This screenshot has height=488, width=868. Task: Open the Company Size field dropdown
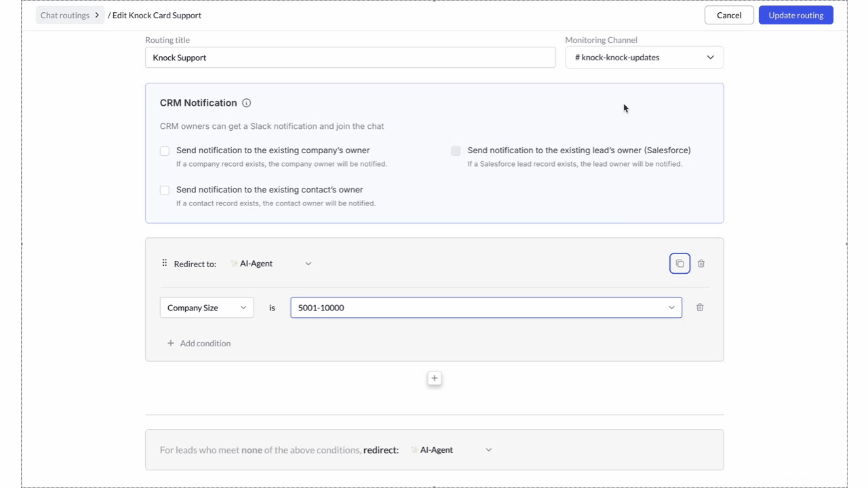tap(207, 308)
